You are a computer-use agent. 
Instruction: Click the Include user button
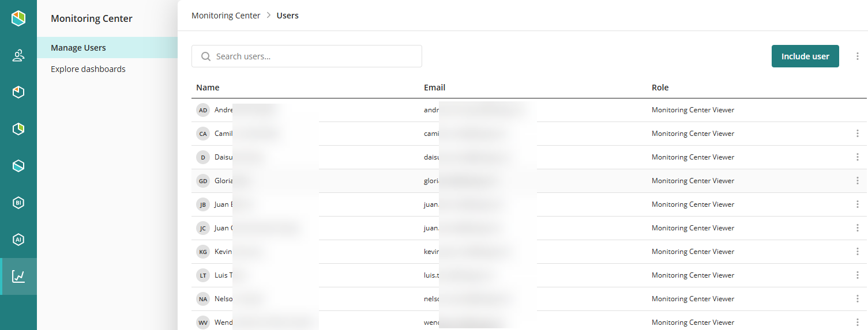pyautogui.click(x=805, y=56)
